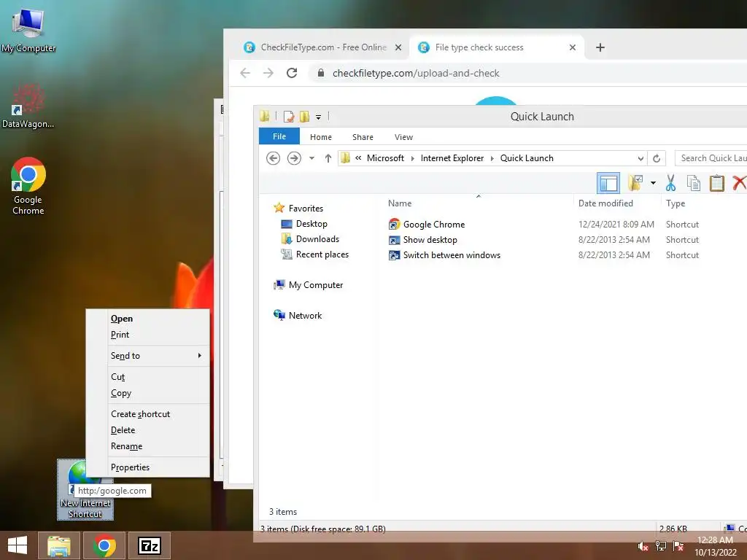Reload the Chrome page
Screen dimensions: 747x560
point(292,73)
